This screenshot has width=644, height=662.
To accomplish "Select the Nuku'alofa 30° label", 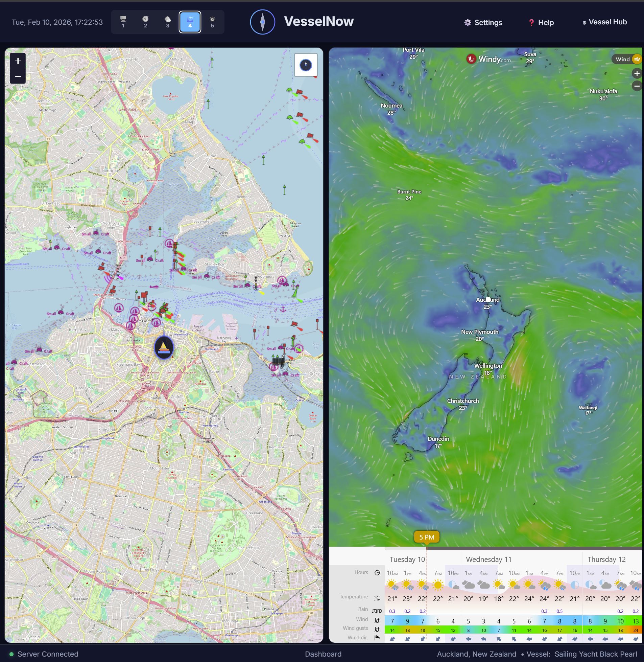I will [603, 95].
